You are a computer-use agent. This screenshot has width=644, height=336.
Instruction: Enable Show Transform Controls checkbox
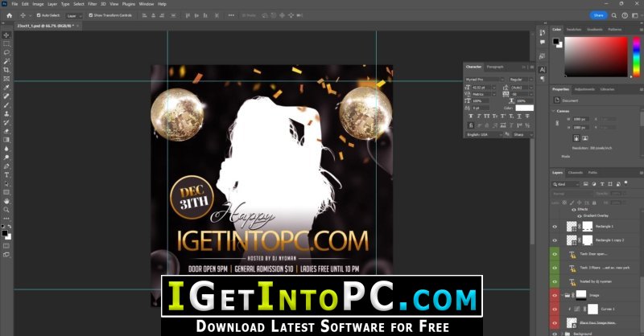pos(90,15)
